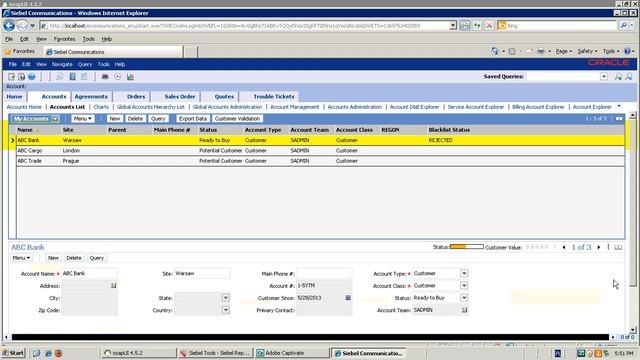The height and width of the screenshot is (360, 640).
Task: Open the Address pick icon
Action: pos(113,286)
